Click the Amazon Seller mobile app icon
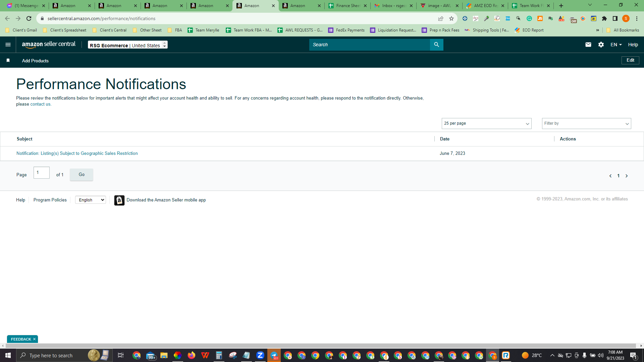 tap(119, 200)
